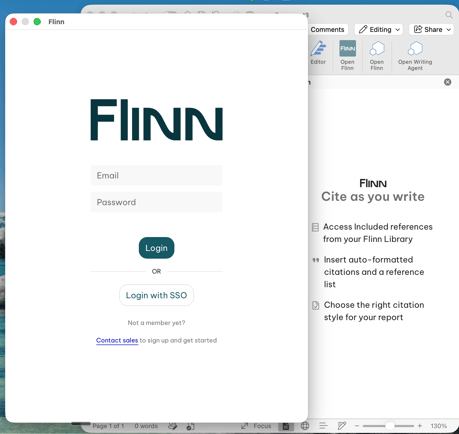Image resolution: width=459 pixels, height=434 pixels.
Task: Zoom in with the plus button
Action: tap(420, 426)
